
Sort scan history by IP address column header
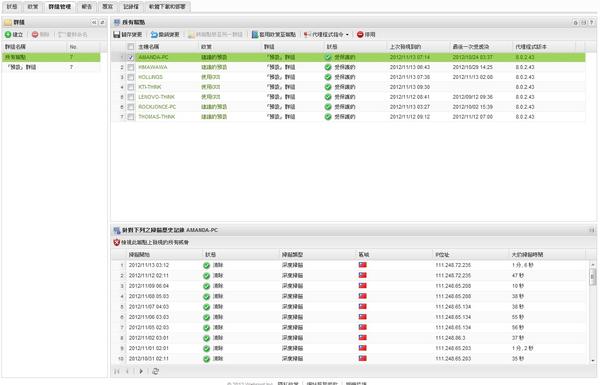coord(471,254)
